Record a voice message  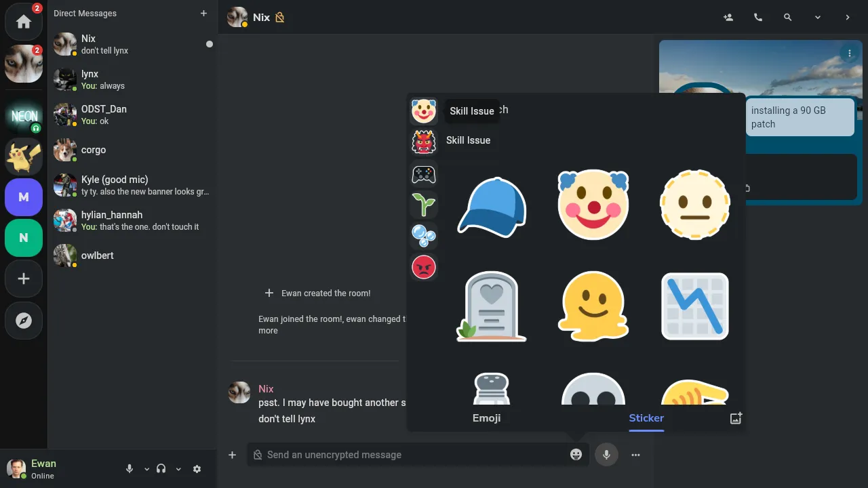(x=606, y=455)
